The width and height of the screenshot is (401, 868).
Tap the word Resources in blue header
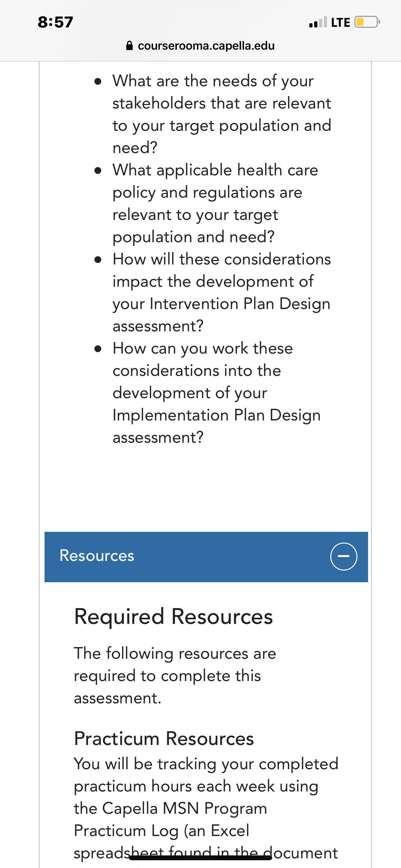coord(97,556)
